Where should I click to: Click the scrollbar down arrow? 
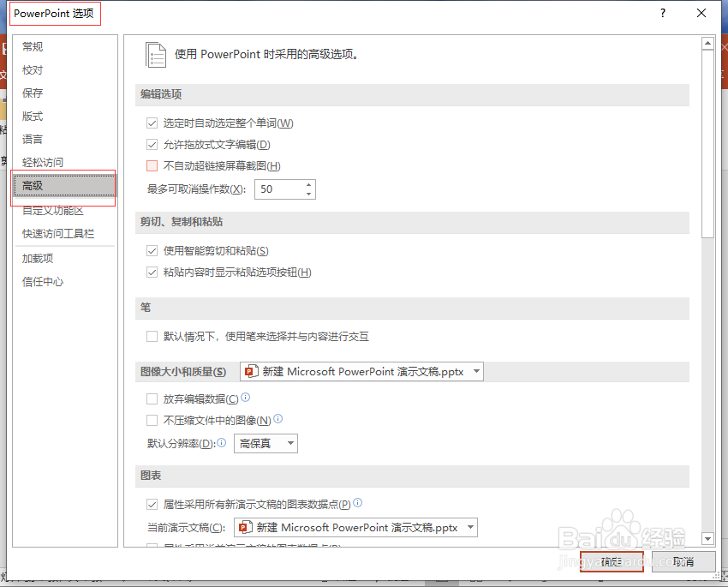707,538
